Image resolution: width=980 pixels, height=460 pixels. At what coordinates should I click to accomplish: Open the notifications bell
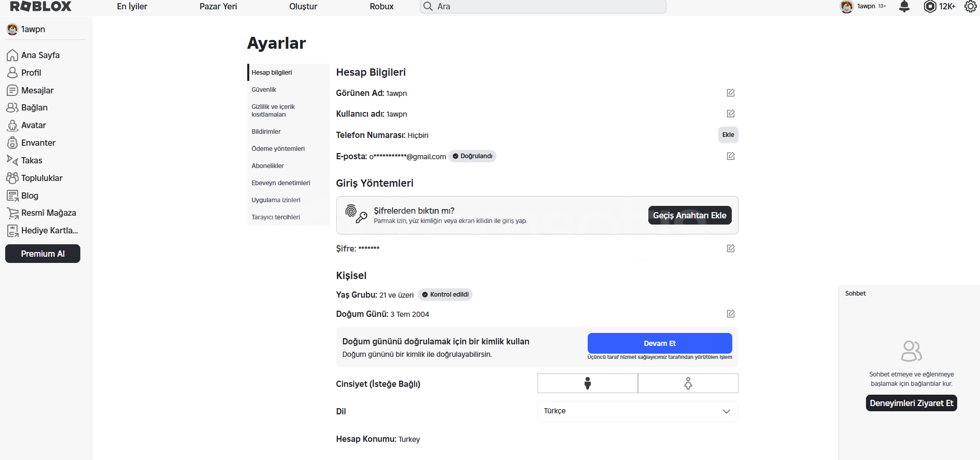click(x=904, y=6)
